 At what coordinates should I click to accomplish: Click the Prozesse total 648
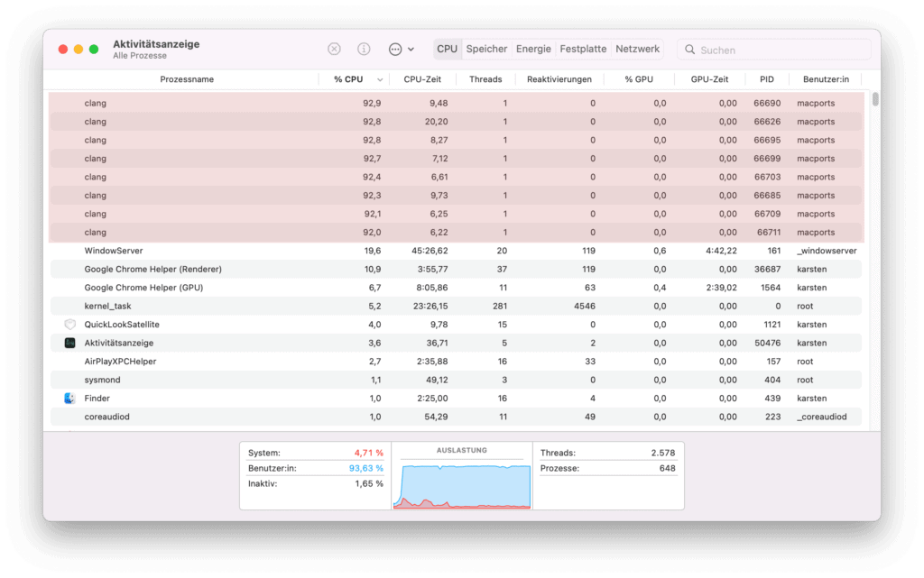(667, 468)
